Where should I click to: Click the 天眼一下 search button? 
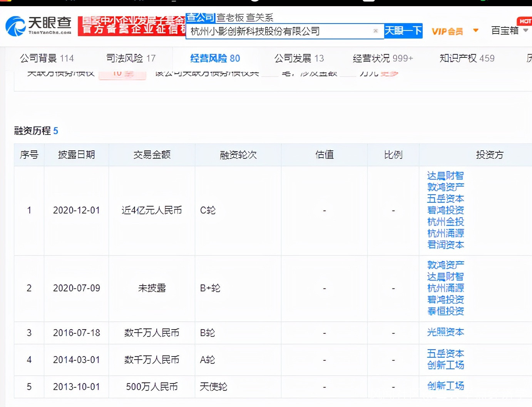pos(403,31)
